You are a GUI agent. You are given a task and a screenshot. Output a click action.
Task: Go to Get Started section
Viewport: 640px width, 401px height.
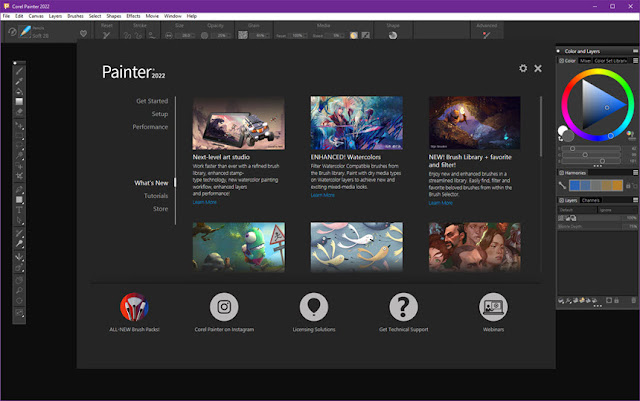click(152, 101)
